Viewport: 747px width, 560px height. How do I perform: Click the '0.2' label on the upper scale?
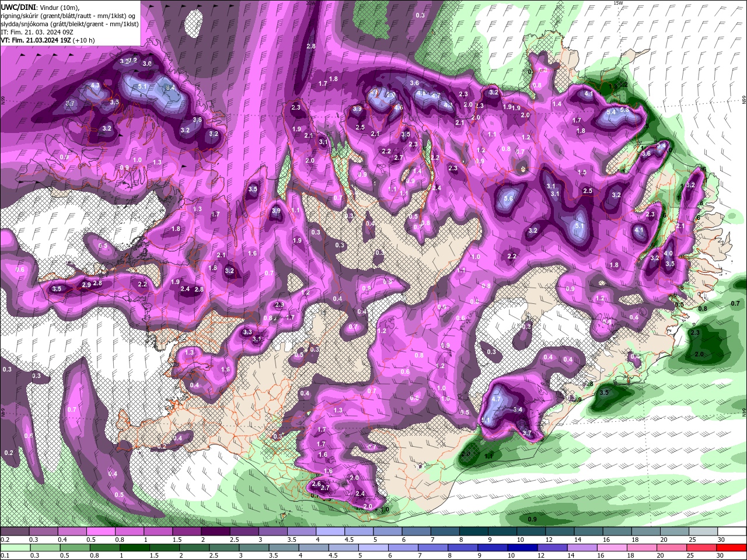coord(5,540)
